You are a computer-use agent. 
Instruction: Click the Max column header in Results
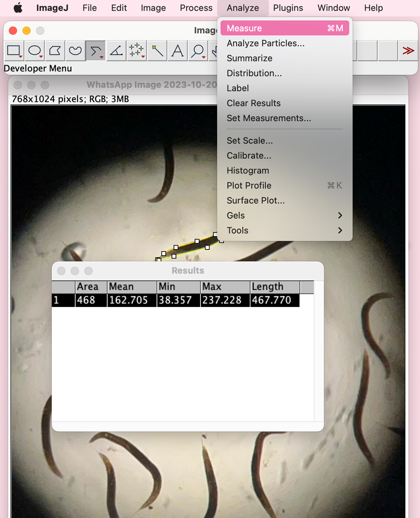(225, 287)
